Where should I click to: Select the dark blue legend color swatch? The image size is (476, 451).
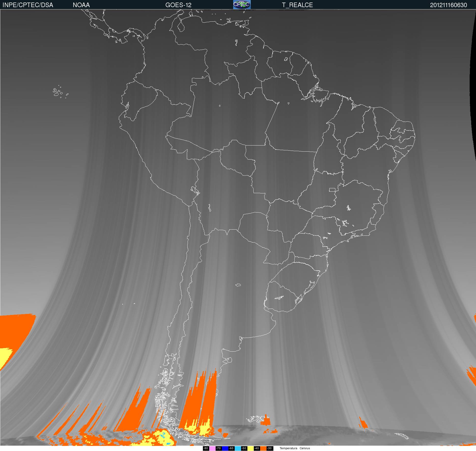pyautogui.click(x=225, y=448)
